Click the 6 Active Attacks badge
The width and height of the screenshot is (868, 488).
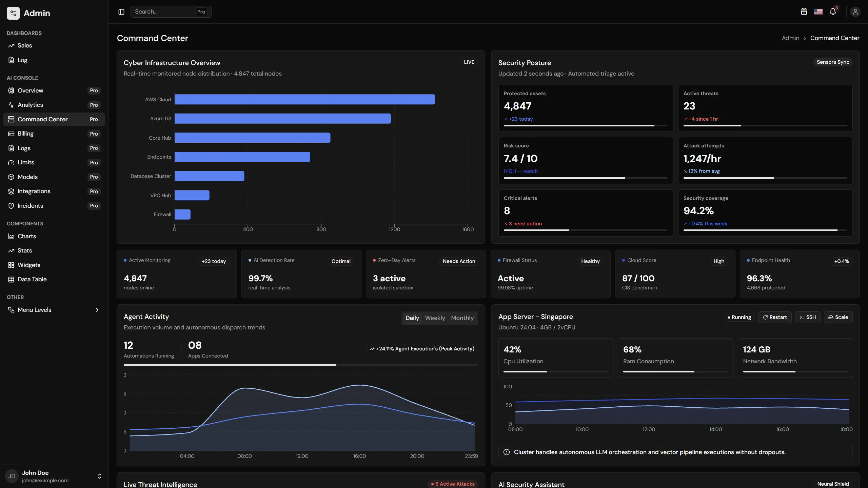tap(453, 484)
